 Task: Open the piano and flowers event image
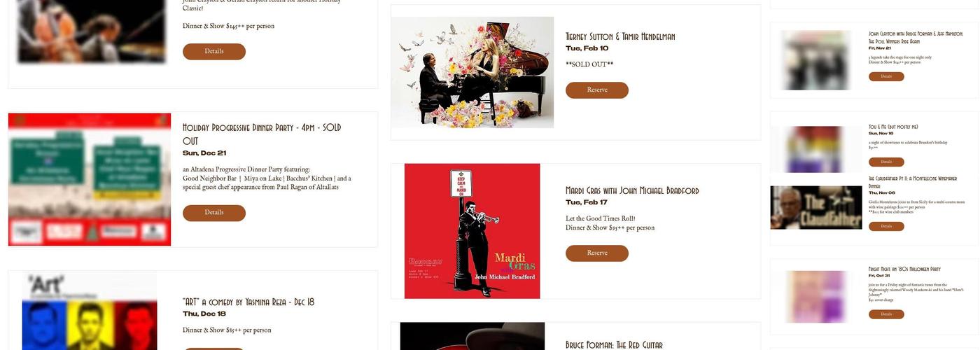pos(472,72)
